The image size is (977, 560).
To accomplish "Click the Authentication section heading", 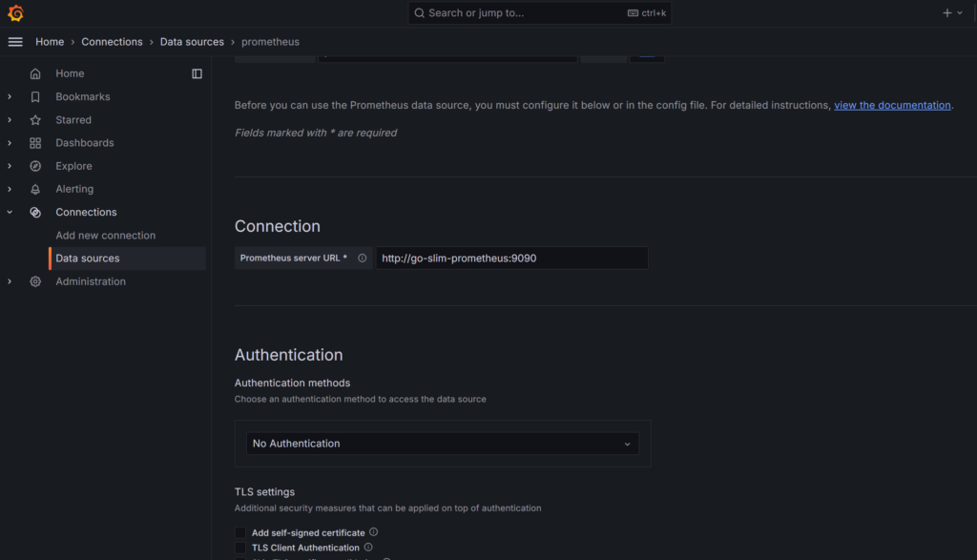I will pos(288,355).
